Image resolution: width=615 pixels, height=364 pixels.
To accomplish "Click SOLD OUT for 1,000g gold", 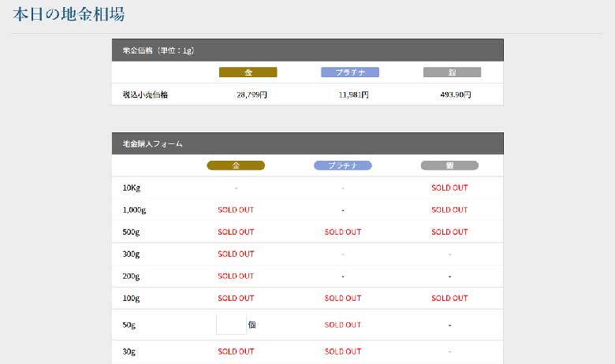I will click(236, 210).
